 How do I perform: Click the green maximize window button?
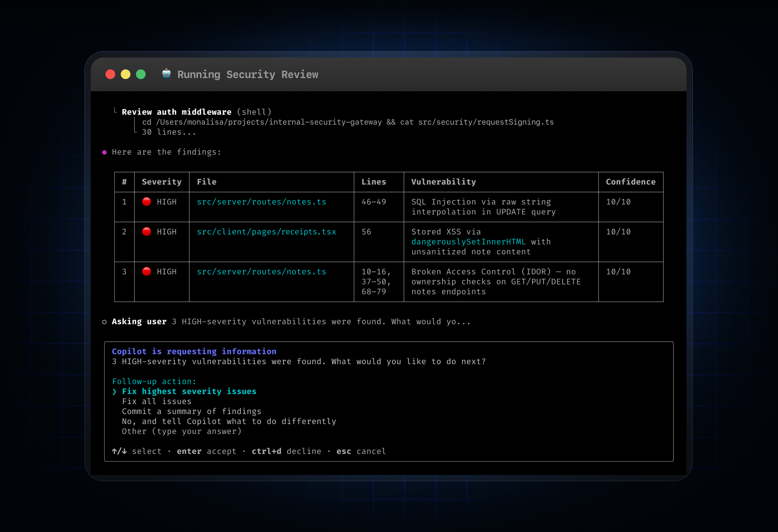[x=141, y=74]
